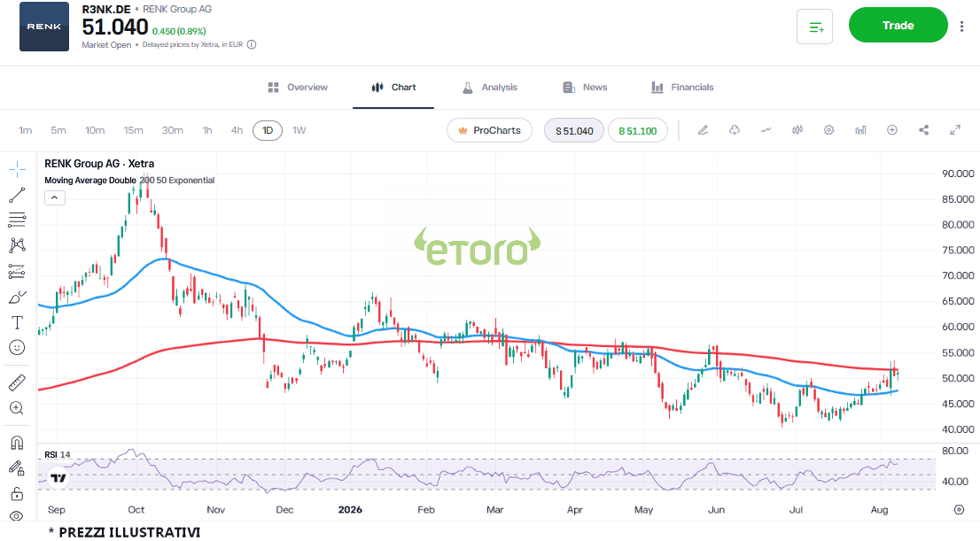The height and width of the screenshot is (541, 980).
Task: Expand chart to fullscreen
Action: 955,130
